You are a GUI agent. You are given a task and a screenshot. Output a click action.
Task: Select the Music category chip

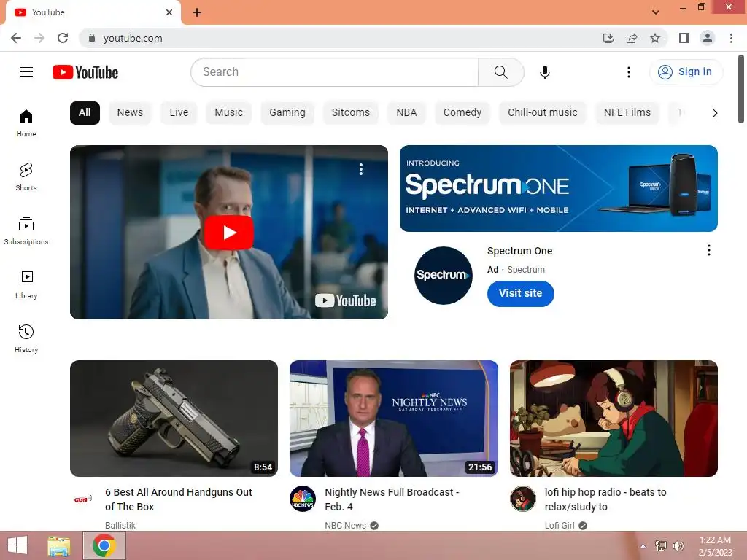tap(228, 113)
